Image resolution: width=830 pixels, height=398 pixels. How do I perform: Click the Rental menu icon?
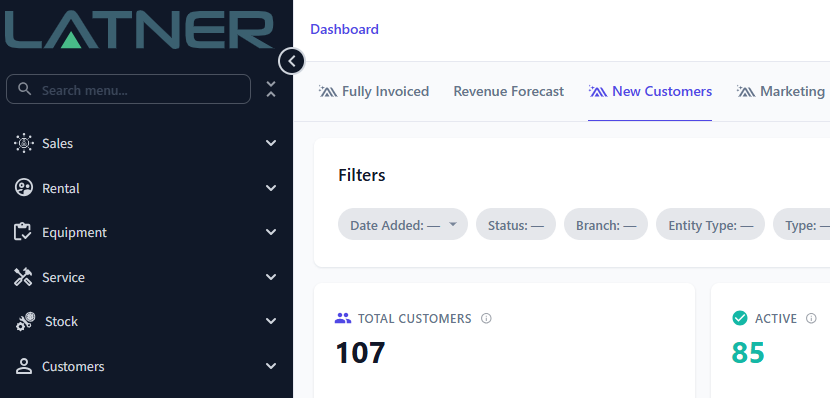click(24, 188)
